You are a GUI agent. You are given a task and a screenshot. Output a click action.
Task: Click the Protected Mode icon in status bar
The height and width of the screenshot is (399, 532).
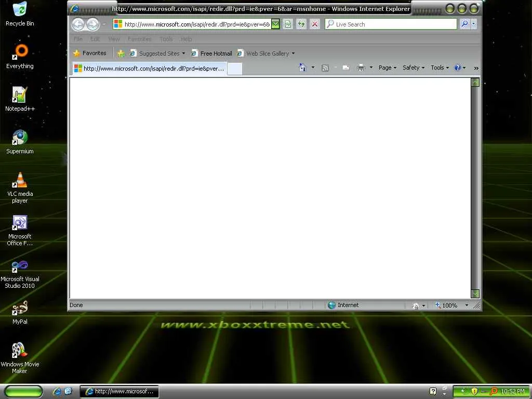[x=416, y=305]
